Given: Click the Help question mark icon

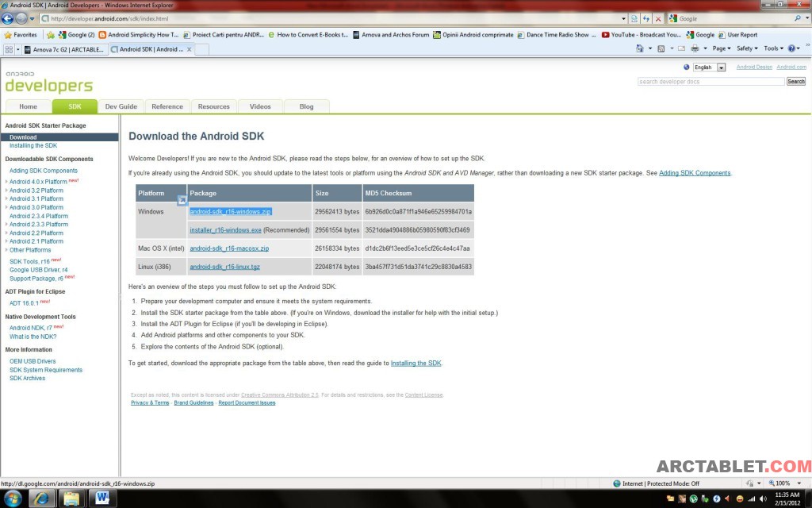Looking at the screenshot, I should [791, 48].
